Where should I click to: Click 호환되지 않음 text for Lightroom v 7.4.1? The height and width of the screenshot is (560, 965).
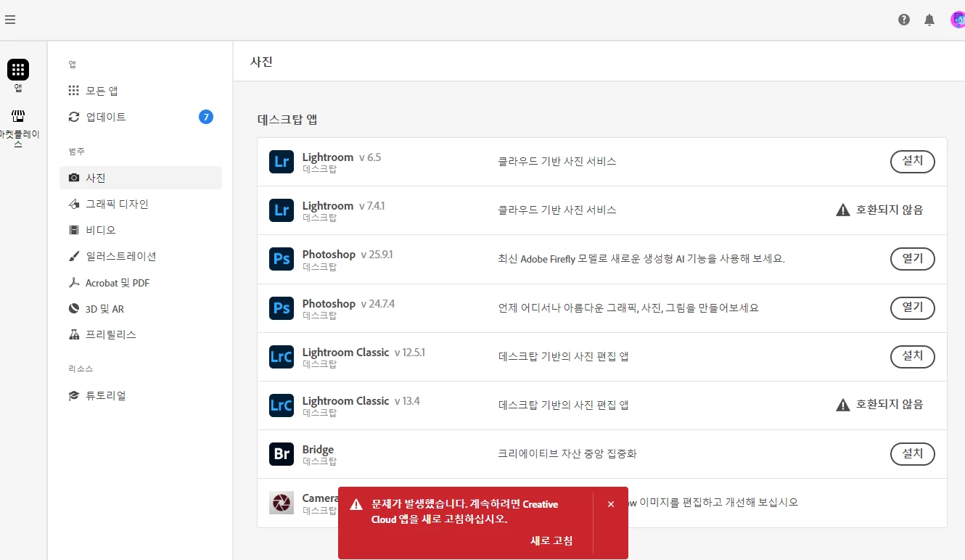pyautogui.click(x=890, y=210)
